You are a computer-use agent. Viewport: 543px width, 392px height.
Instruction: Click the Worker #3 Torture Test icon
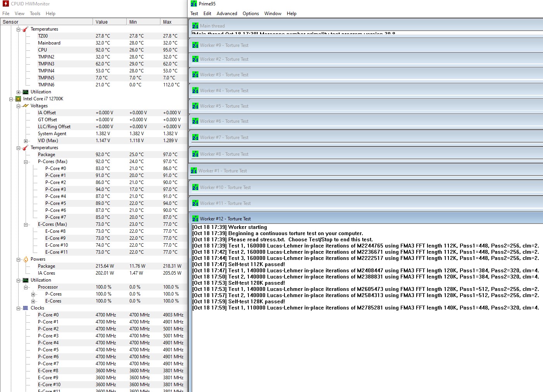[195, 75]
